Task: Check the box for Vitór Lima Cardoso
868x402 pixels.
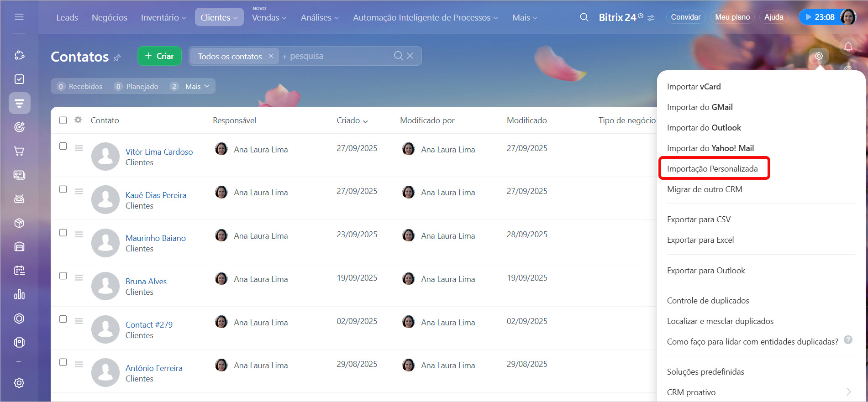Action: tap(63, 146)
